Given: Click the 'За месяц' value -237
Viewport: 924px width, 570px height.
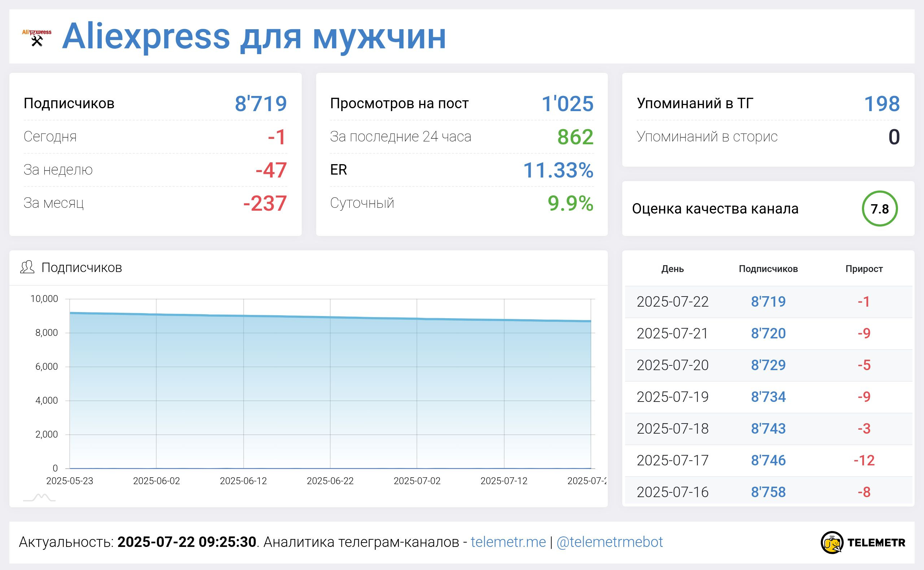Looking at the screenshot, I should click(x=265, y=203).
